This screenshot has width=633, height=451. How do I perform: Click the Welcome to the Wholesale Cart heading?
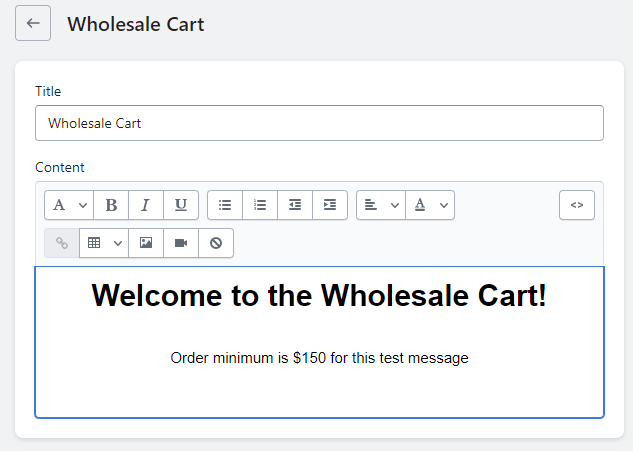click(319, 296)
